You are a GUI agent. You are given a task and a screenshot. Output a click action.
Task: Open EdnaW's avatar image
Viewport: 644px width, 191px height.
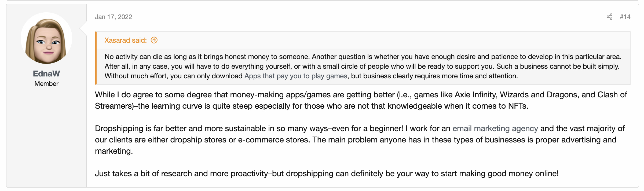click(x=46, y=38)
